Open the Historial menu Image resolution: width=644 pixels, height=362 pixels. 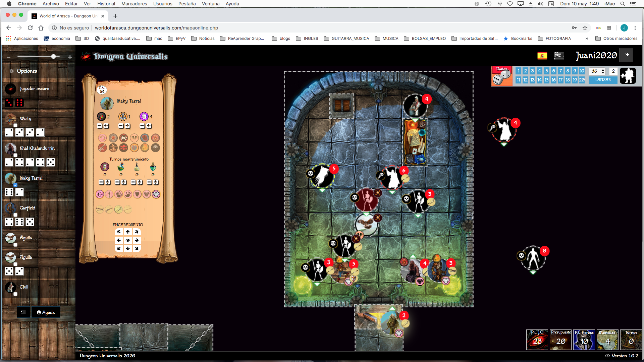coord(106,4)
